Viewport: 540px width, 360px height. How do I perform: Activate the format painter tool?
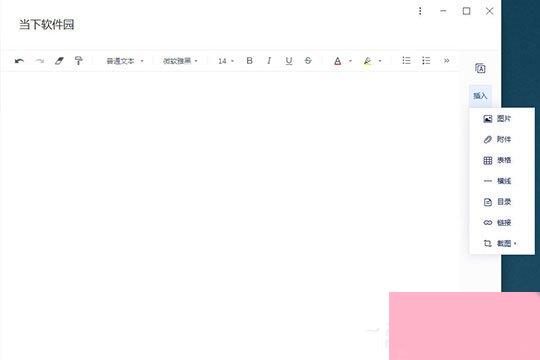(79, 61)
